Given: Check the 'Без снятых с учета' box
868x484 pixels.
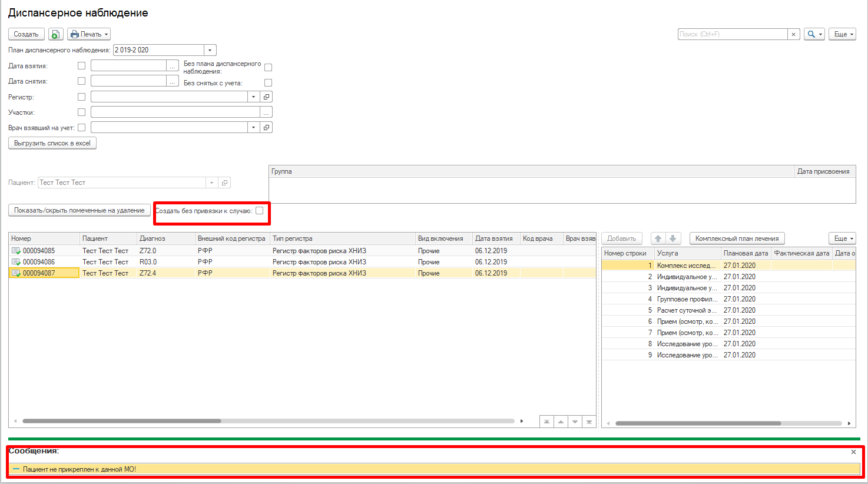Looking at the screenshot, I should click(268, 83).
